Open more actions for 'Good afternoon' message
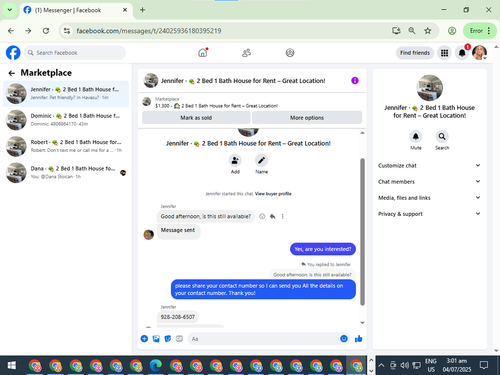 click(282, 216)
